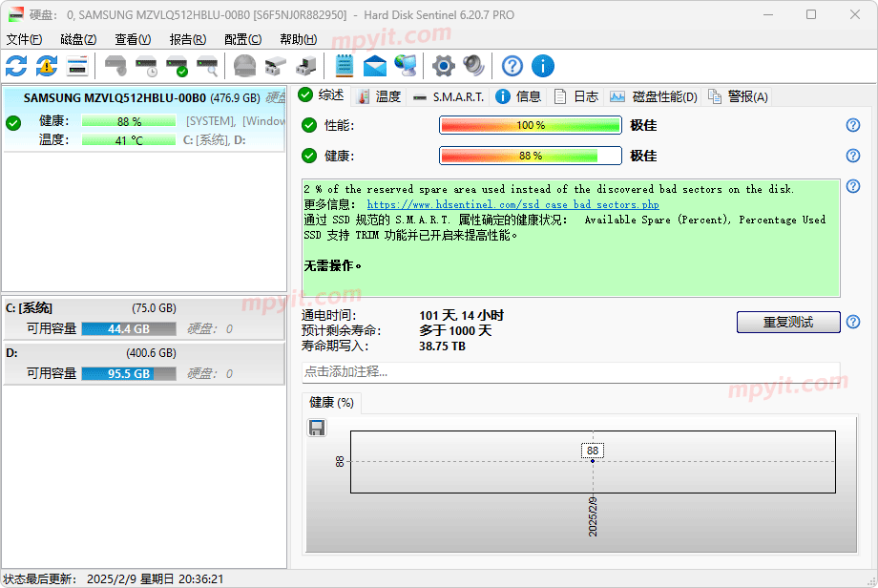
Task: Click the 重复测试 button
Action: pyautogui.click(x=788, y=322)
